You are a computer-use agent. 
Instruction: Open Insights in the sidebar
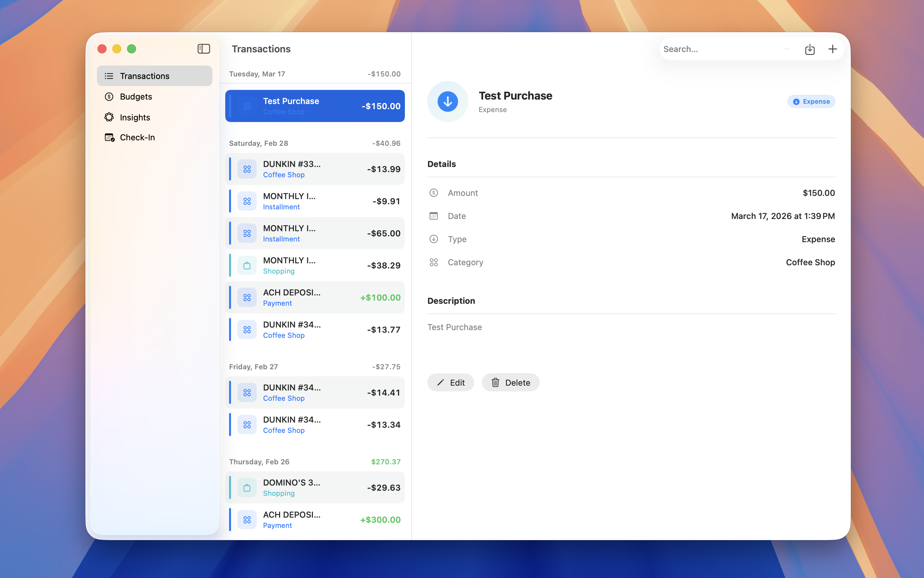click(x=154, y=117)
